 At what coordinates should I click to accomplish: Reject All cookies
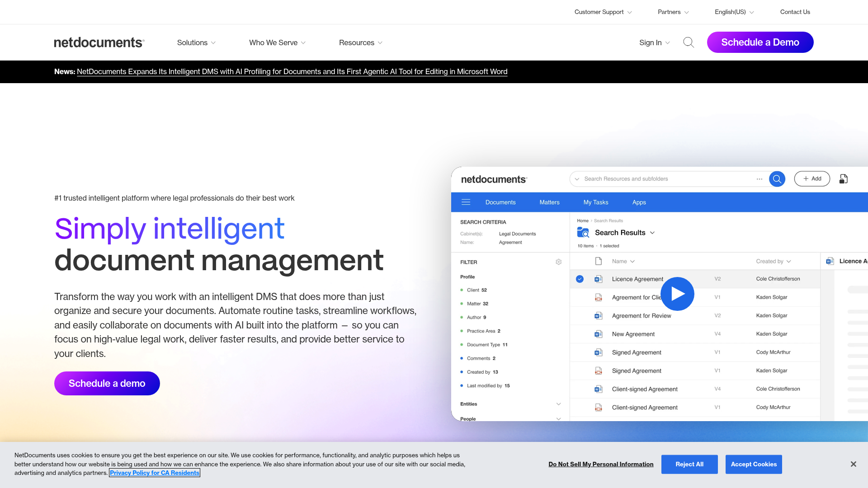(689, 464)
